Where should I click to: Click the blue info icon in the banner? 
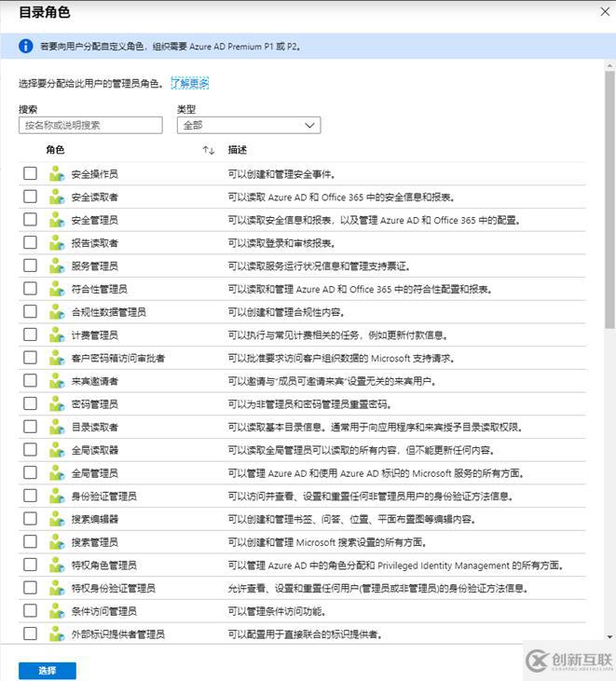(x=26, y=46)
